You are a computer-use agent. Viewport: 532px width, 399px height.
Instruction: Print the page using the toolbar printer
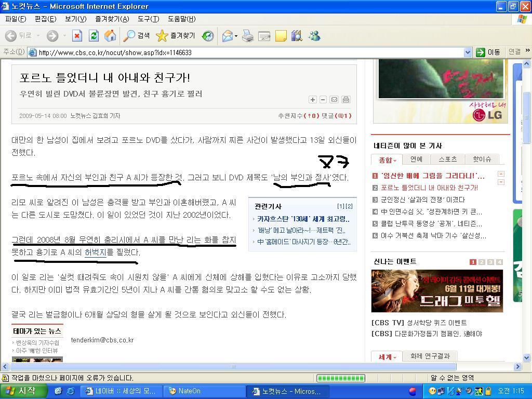point(248,36)
